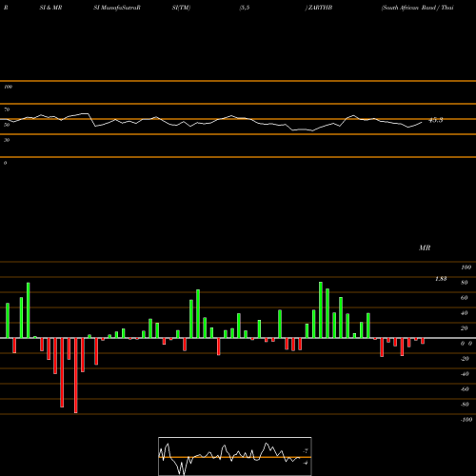Click the 'MR' panel label

pos(425,248)
